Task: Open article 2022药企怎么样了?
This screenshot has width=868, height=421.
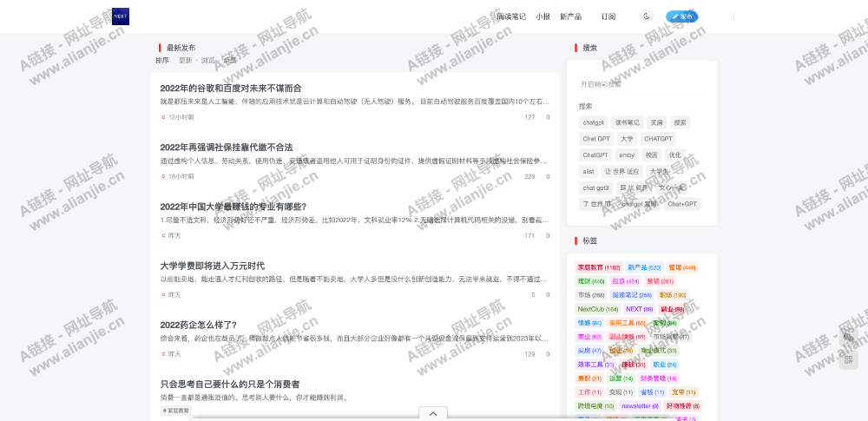Action: click(198, 326)
